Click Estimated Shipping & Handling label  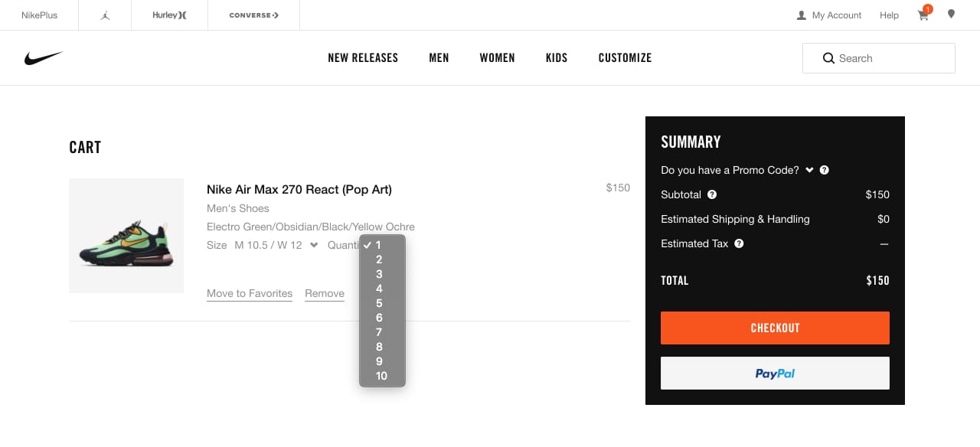coord(735,219)
